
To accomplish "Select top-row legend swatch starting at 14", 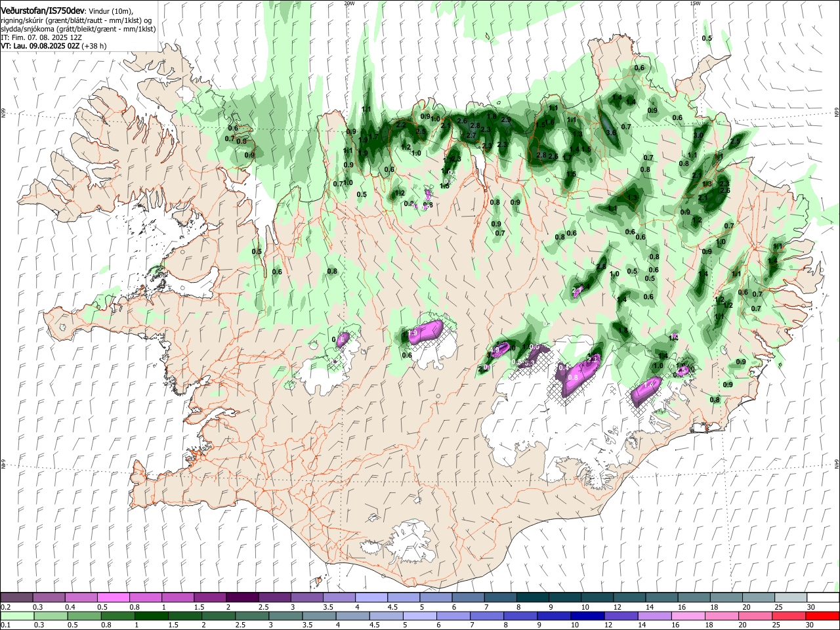I will 661,598.
